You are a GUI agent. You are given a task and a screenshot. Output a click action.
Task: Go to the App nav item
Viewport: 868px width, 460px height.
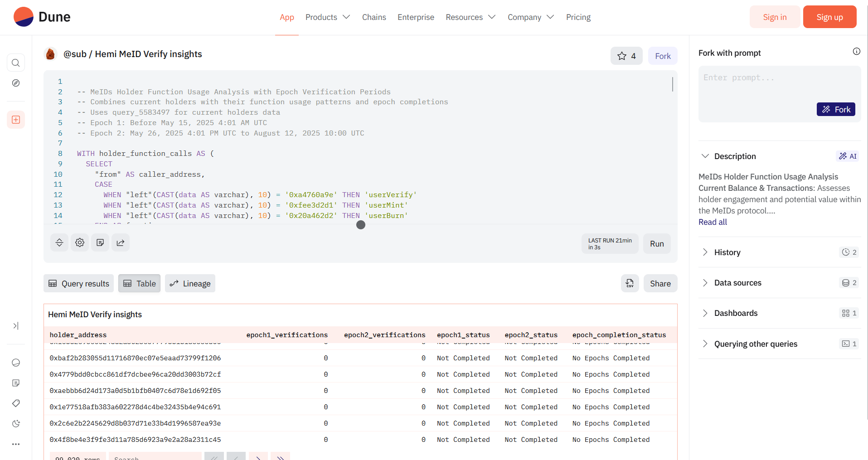tap(287, 17)
